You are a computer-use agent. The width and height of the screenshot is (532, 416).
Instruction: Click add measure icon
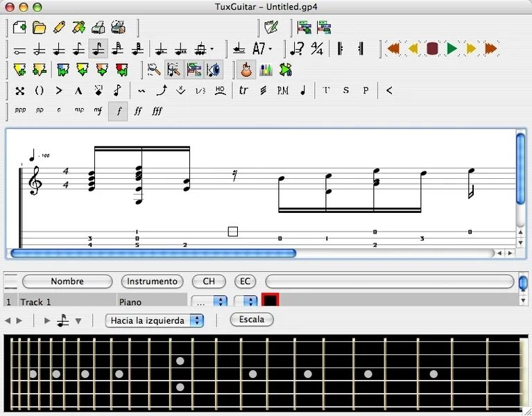[x=20, y=70]
